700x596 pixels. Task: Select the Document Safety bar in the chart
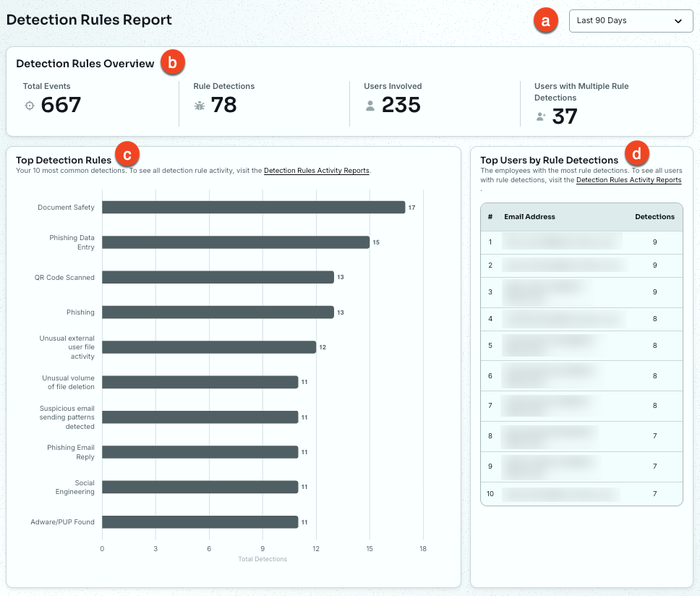pos(254,207)
